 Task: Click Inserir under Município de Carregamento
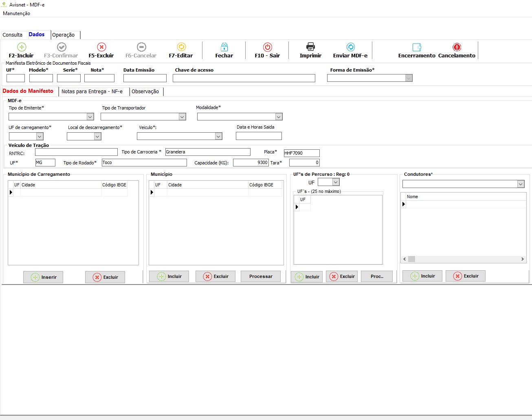tap(43, 277)
